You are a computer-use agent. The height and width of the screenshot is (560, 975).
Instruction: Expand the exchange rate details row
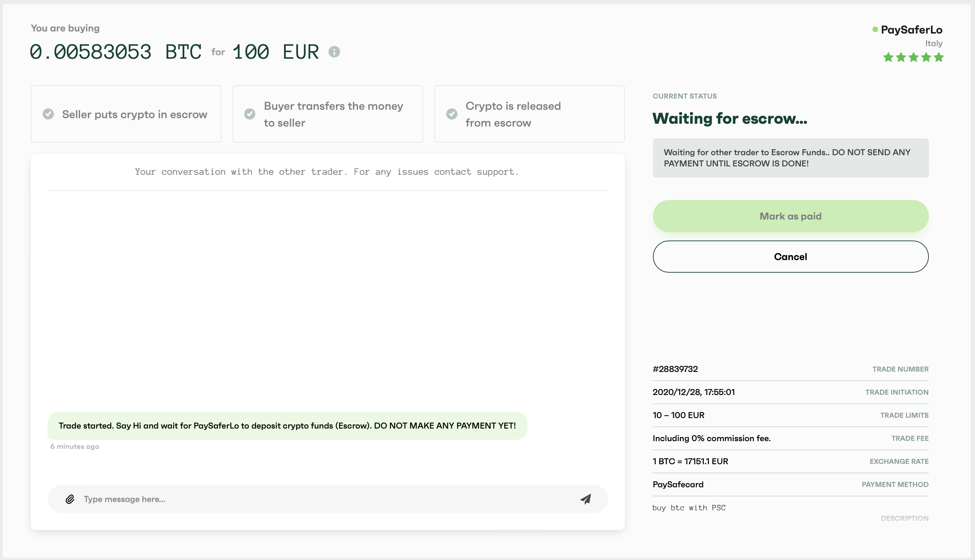(x=790, y=462)
